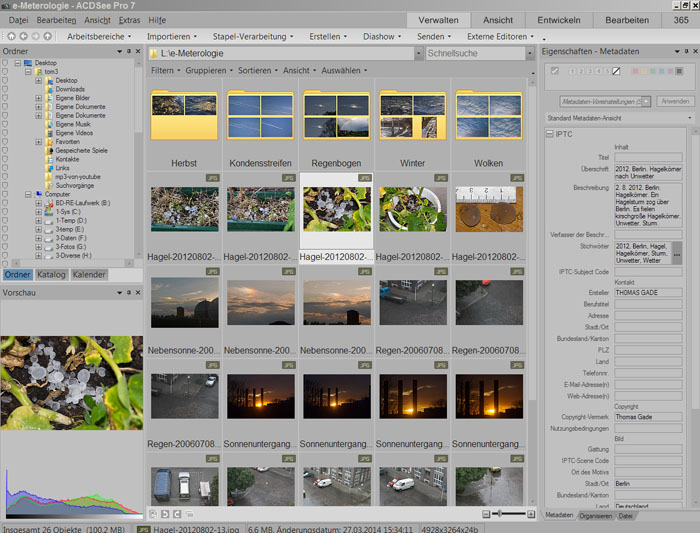Open the Filtern options in file list
Viewport: 700px width, 533px height.
(163, 71)
